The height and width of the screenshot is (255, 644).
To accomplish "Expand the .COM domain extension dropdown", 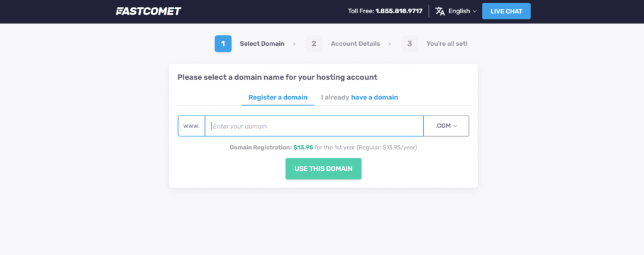I will point(446,126).
